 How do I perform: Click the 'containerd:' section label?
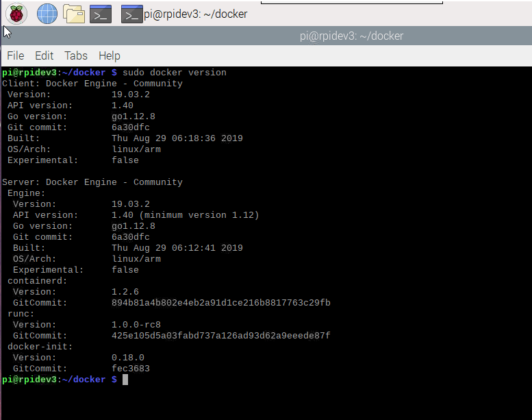38,281
